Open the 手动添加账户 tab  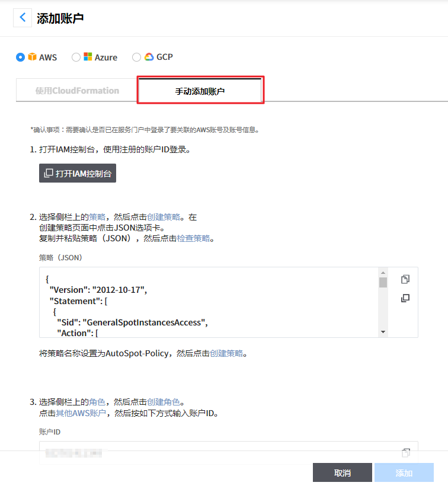point(200,91)
